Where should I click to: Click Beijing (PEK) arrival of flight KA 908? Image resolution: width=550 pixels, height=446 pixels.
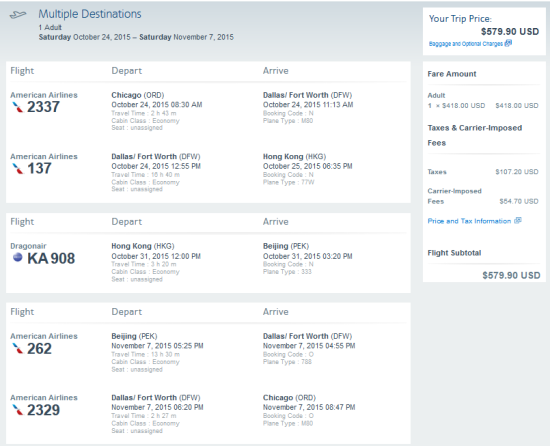coord(286,246)
